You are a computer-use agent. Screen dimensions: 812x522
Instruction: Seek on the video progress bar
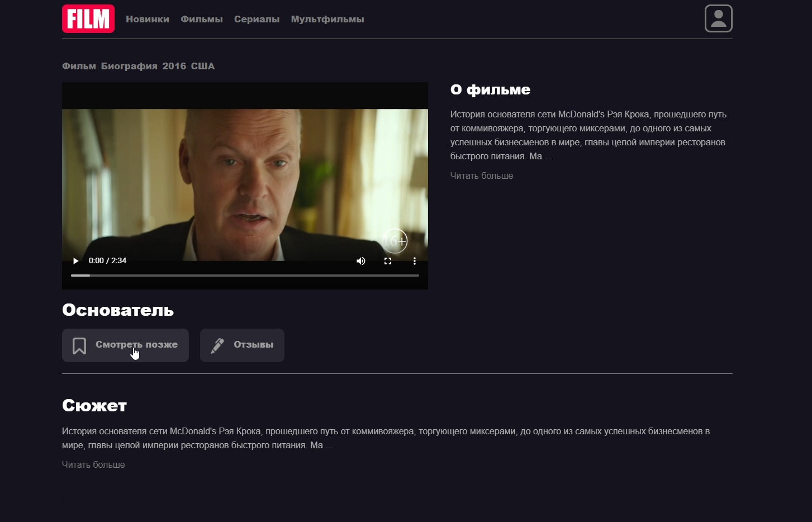pos(245,276)
